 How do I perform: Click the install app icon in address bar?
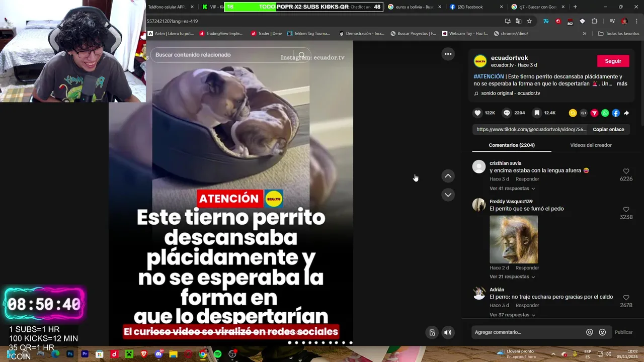(508, 21)
